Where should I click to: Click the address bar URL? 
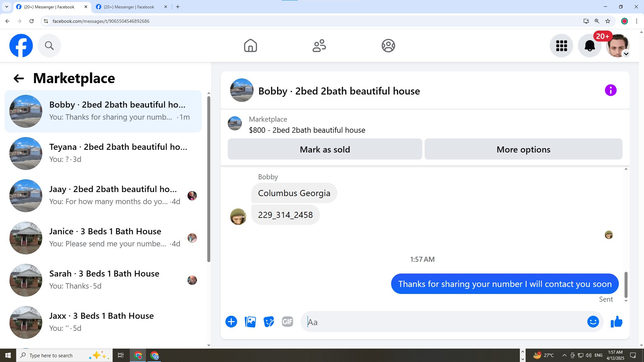point(101,21)
